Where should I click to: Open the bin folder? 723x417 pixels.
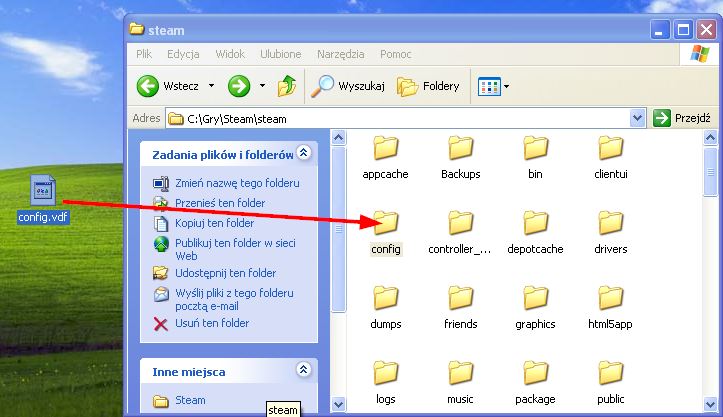pos(535,158)
